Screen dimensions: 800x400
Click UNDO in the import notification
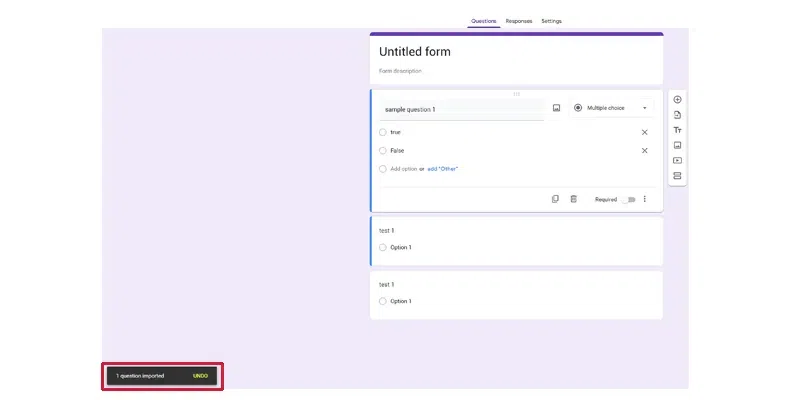point(201,376)
